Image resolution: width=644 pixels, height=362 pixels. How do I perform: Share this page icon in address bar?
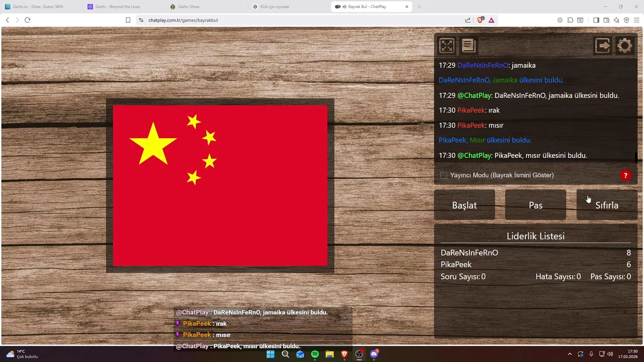pos(468,20)
